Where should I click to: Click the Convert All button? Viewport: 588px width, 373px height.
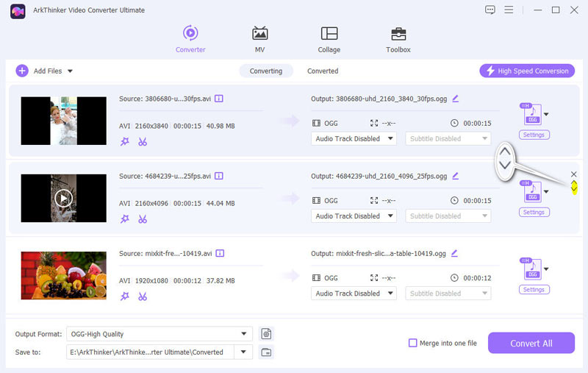pos(531,343)
